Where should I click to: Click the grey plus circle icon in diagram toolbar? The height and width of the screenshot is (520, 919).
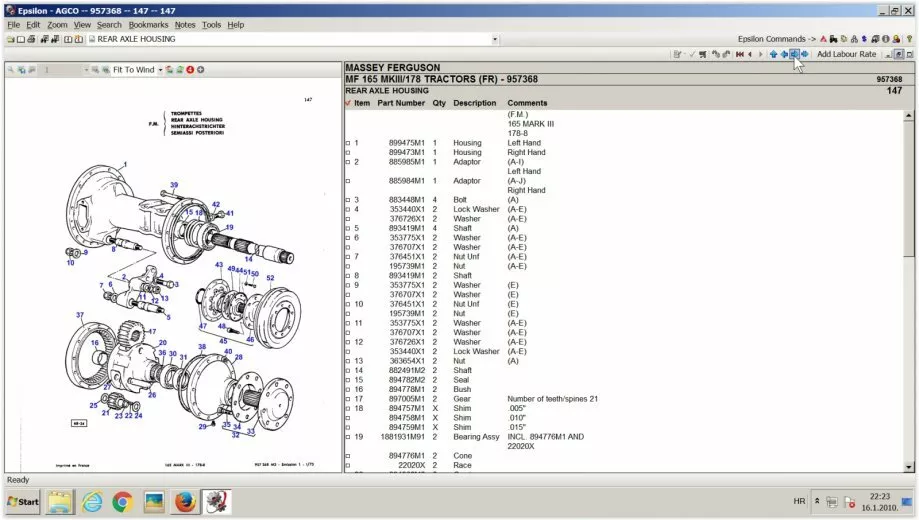click(x=200, y=70)
